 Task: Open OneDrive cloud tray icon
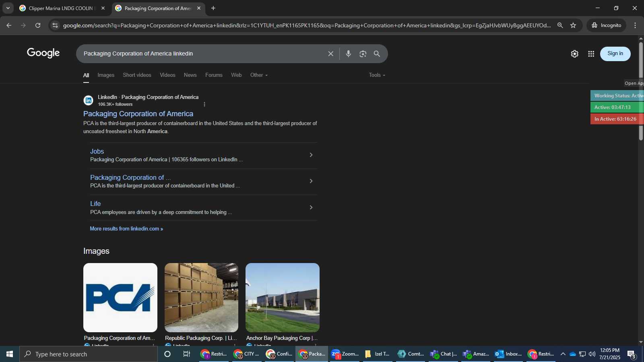click(x=572, y=354)
